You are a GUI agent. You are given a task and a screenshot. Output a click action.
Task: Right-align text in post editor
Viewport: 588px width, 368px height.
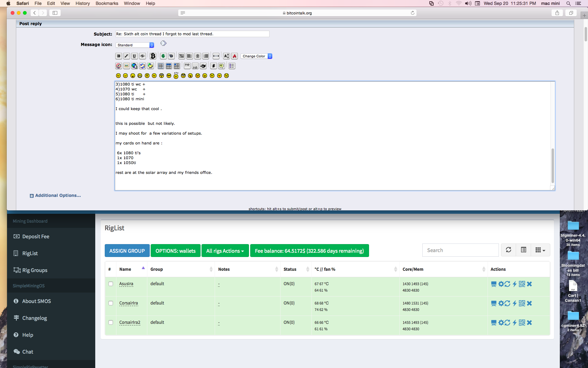(206, 56)
